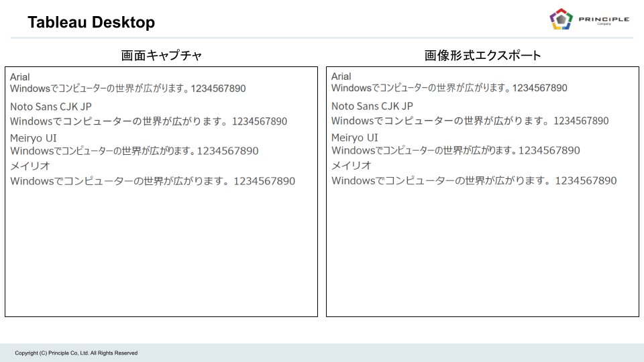Screen dimensions: 644x362
Task: Click the sample sentence under メイリオ, right panel
Action: tap(474, 181)
